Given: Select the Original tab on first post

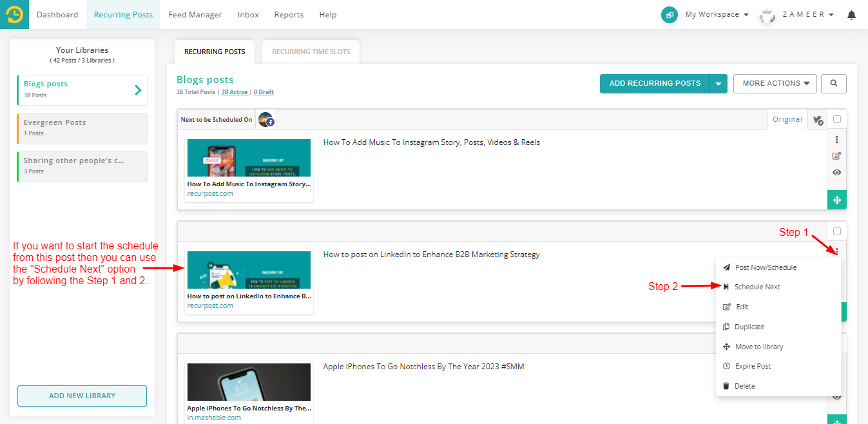Looking at the screenshot, I should tap(787, 119).
